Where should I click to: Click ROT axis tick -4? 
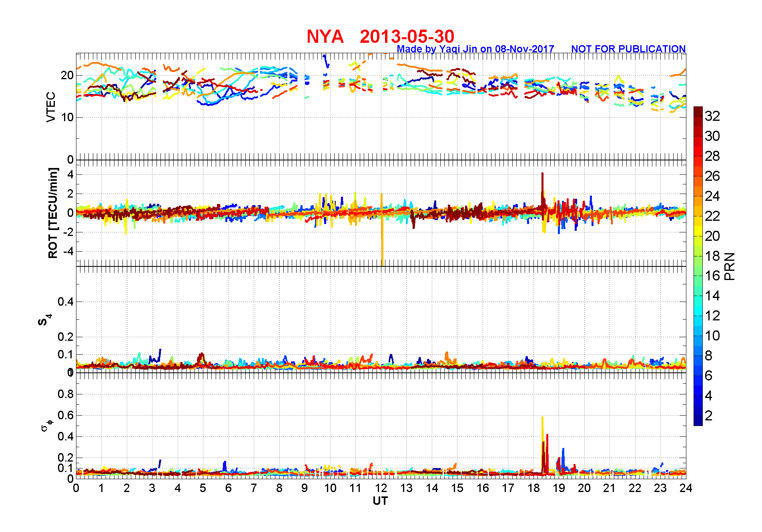click(68, 252)
